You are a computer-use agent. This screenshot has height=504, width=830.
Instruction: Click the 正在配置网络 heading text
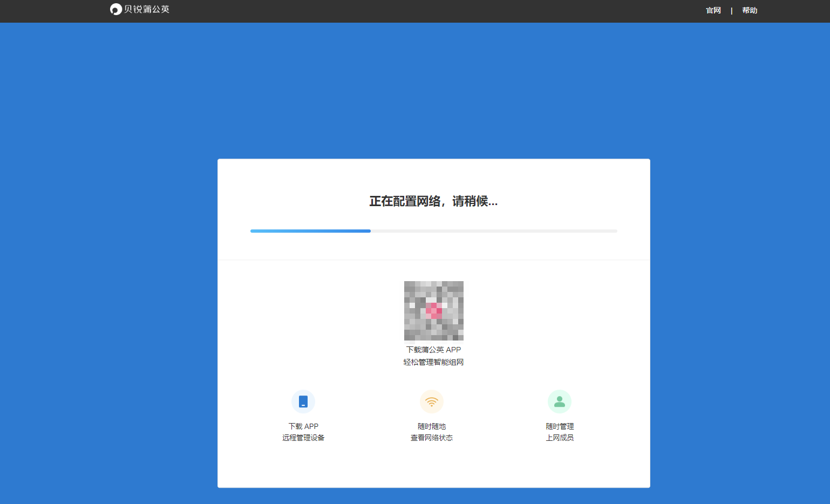pyautogui.click(x=433, y=201)
